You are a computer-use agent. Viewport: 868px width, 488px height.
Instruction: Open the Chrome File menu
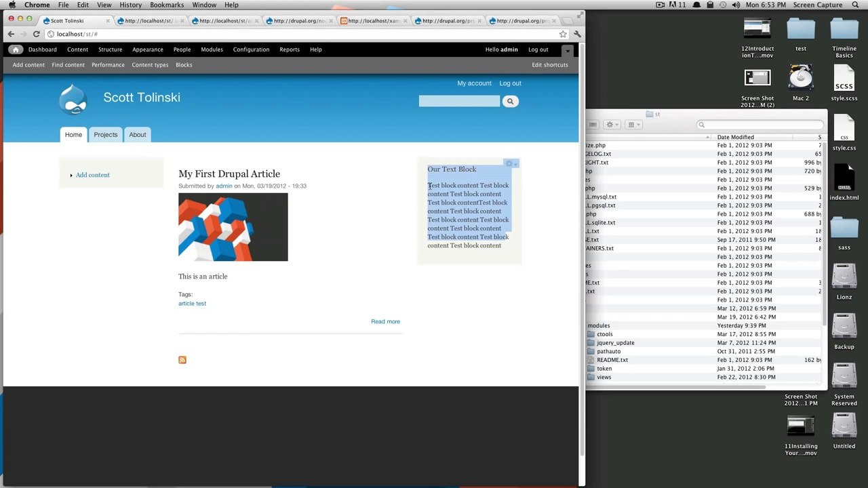[63, 5]
